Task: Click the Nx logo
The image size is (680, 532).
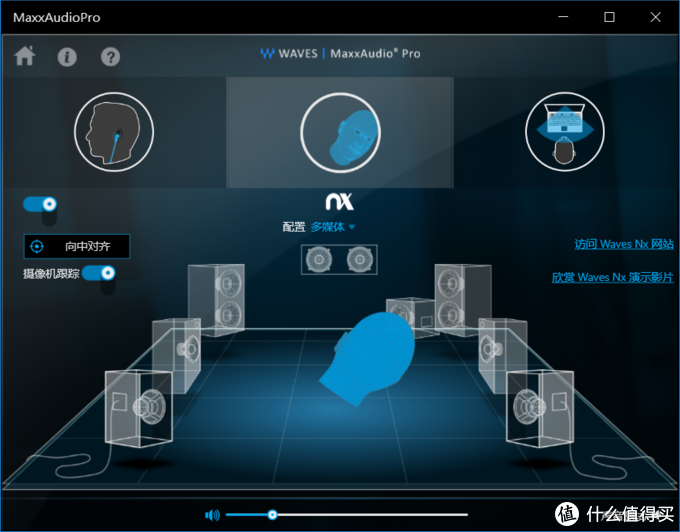Action: (340, 202)
